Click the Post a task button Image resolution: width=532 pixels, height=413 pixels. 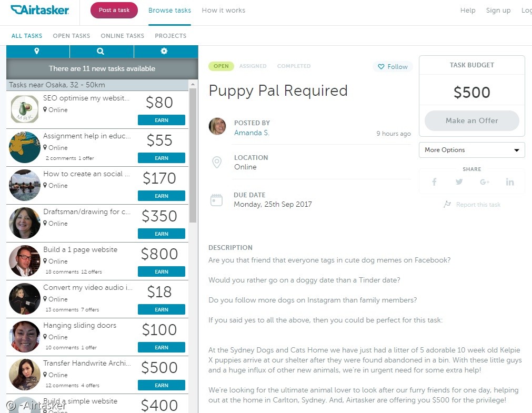(x=114, y=10)
